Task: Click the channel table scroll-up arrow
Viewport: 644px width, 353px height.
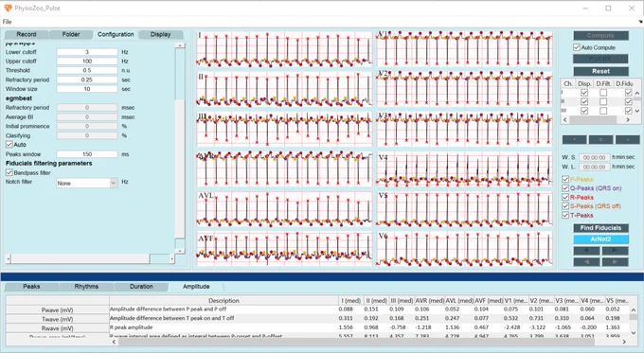Action: click(x=636, y=93)
